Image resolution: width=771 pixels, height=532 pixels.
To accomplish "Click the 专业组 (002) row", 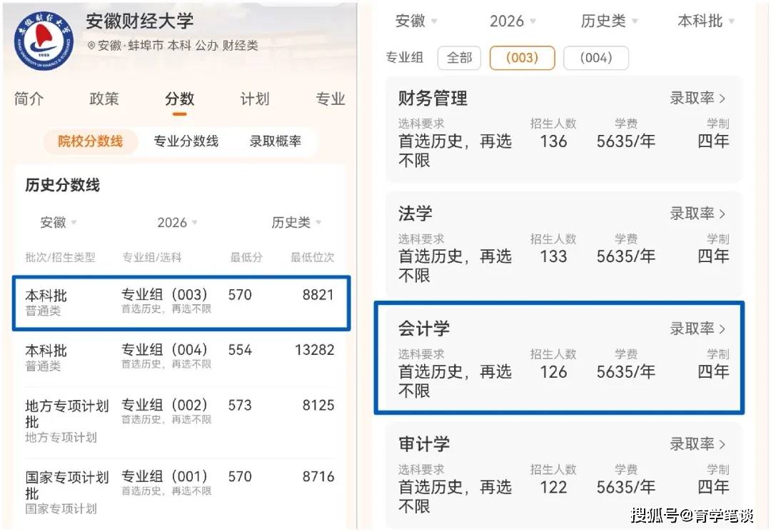I will 181,422.
